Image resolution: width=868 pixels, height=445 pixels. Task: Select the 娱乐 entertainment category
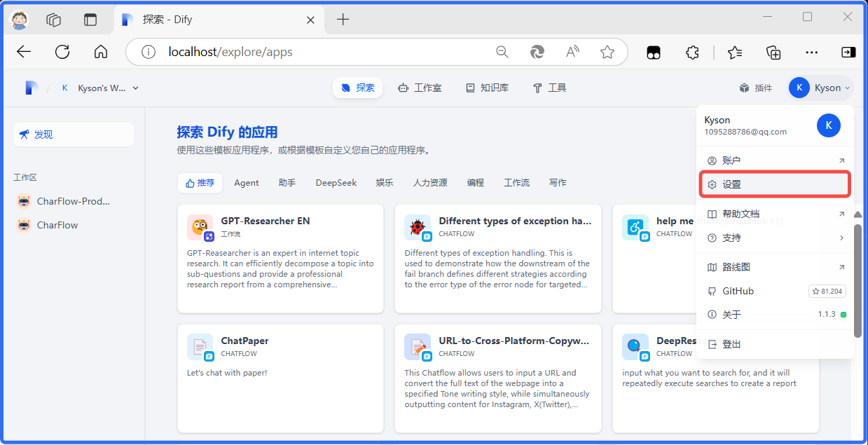pyautogui.click(x=385, y=183)
